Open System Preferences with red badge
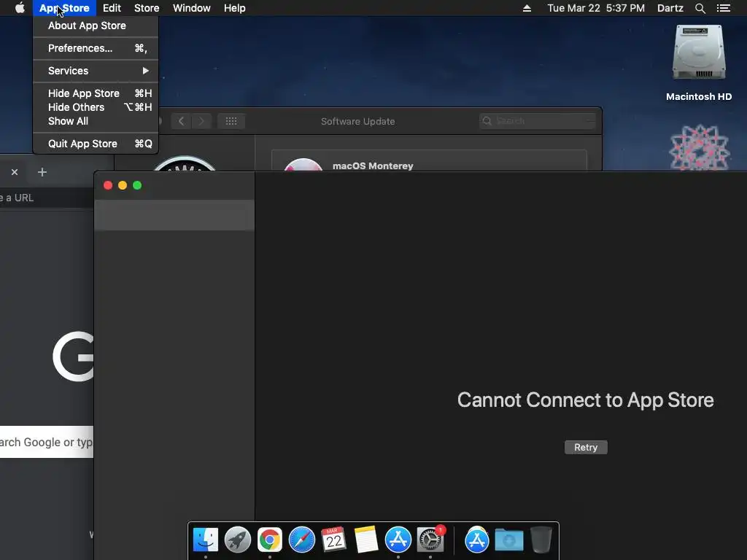The width and height of the screenshot is (747, 560). [x=430, y=540]
